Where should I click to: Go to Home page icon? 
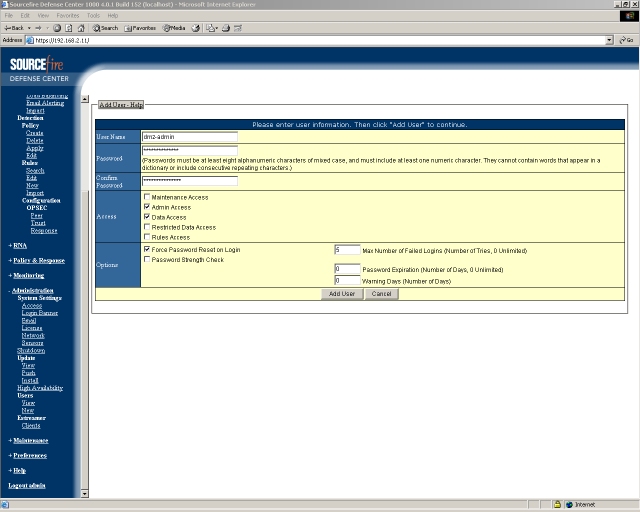click(81, 28)
